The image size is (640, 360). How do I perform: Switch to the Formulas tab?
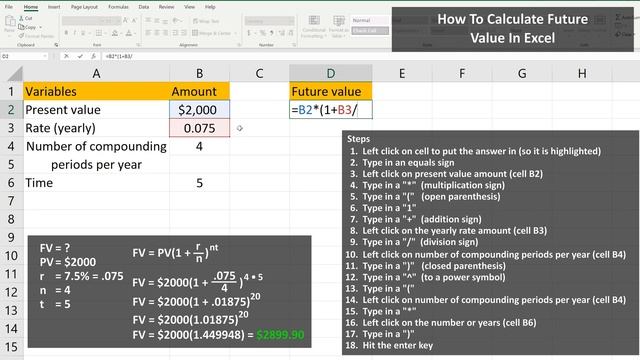(x=118, y=7)
